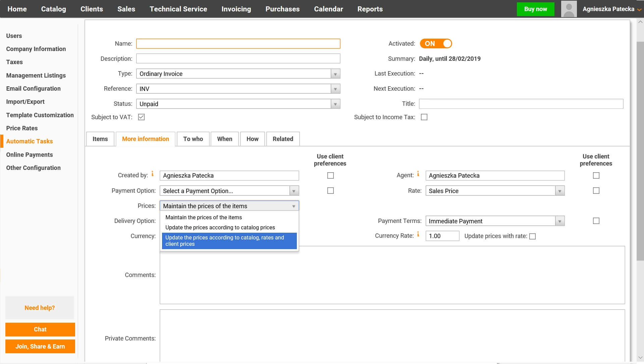This screenshot has height=364, width=644.
Task: Tick the client preferences box for Rate
Action: tap(596, 191)
